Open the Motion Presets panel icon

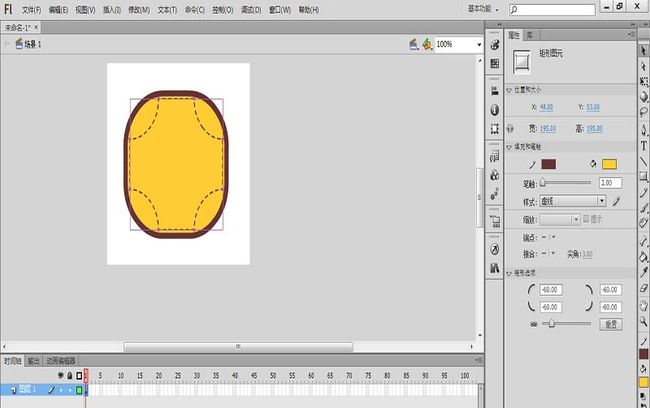coord(495,194)
